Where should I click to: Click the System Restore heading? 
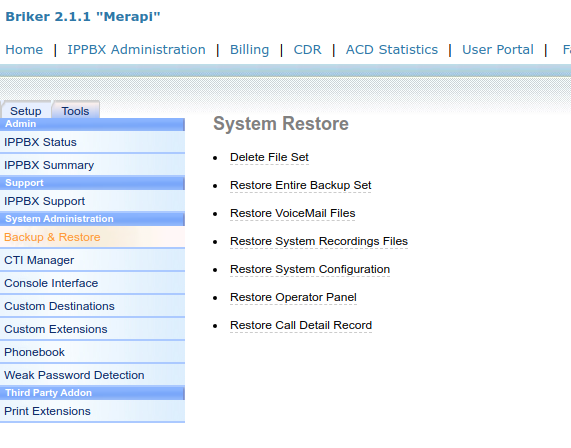coord(281,124)
